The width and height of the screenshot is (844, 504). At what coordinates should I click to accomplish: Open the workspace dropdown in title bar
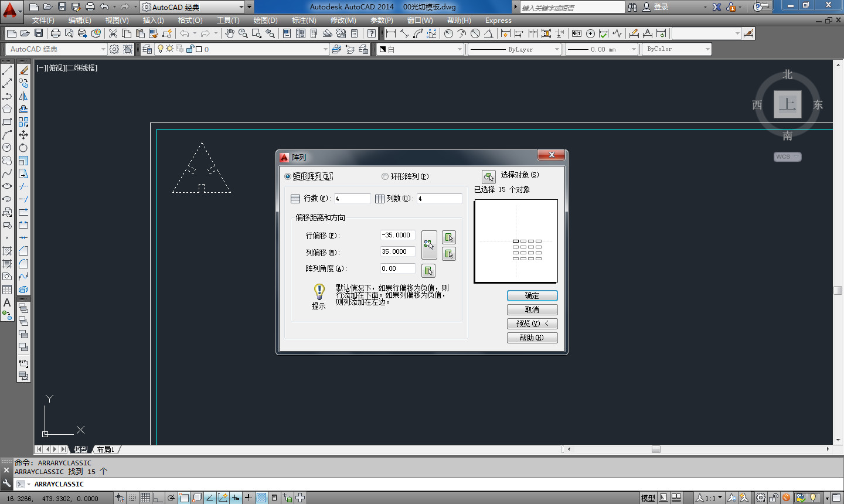click(x=192, y=7)
